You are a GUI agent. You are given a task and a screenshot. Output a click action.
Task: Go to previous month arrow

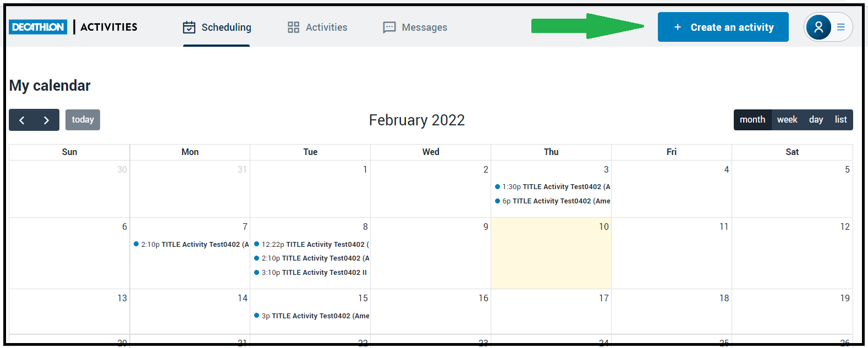22,120
